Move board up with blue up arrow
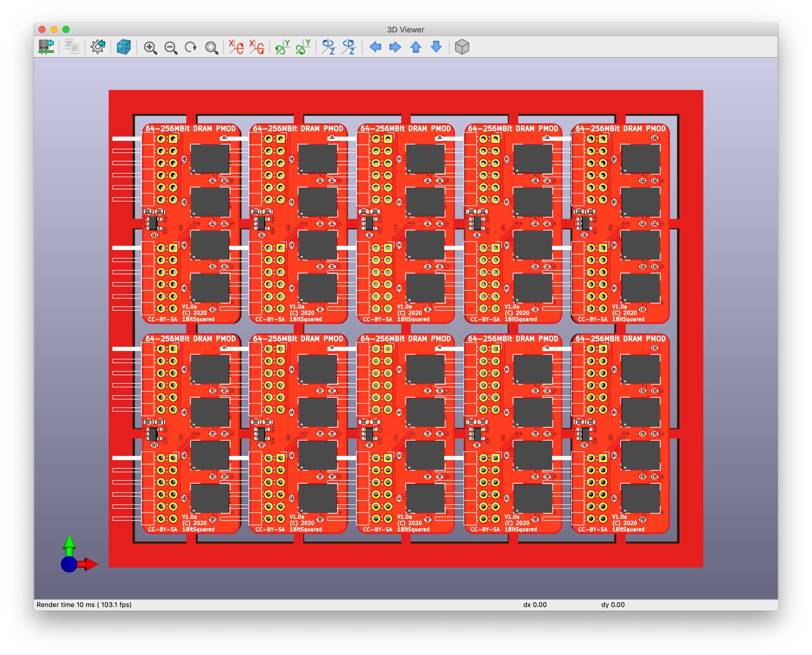 416,47
